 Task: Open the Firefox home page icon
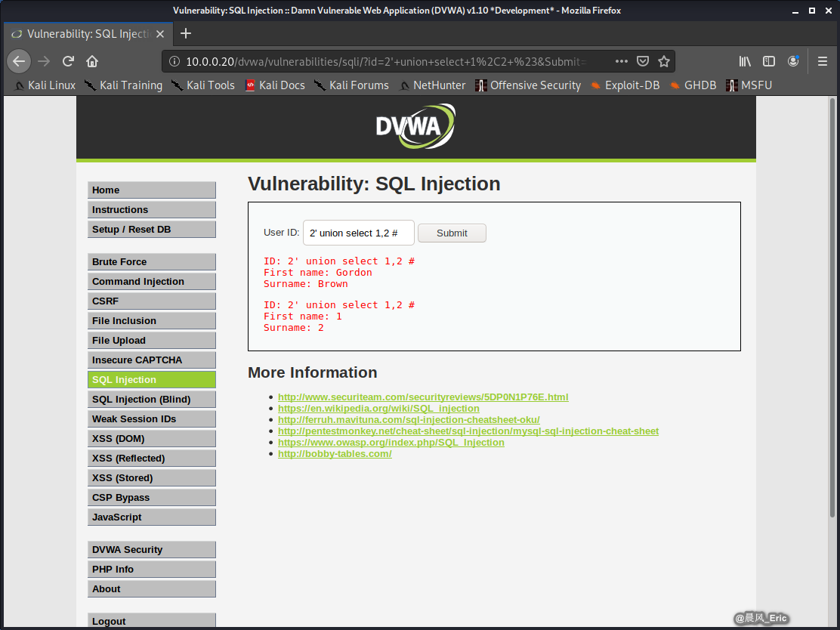pos(92,62)
